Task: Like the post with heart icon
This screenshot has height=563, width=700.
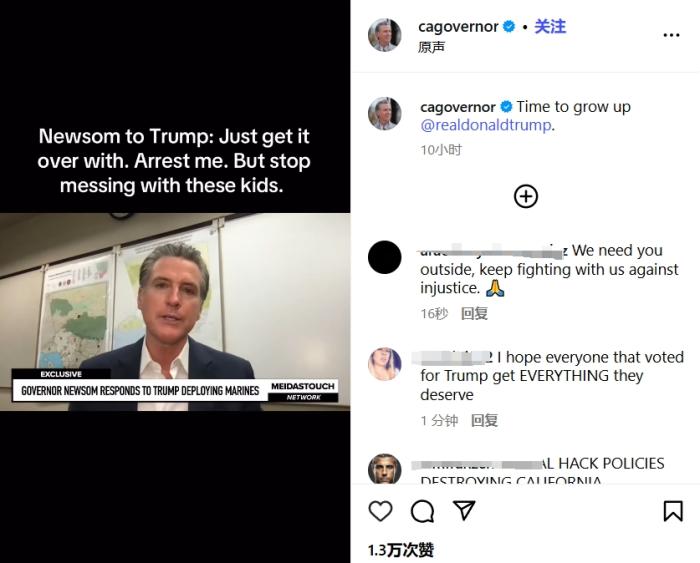Action: point(380,511)
